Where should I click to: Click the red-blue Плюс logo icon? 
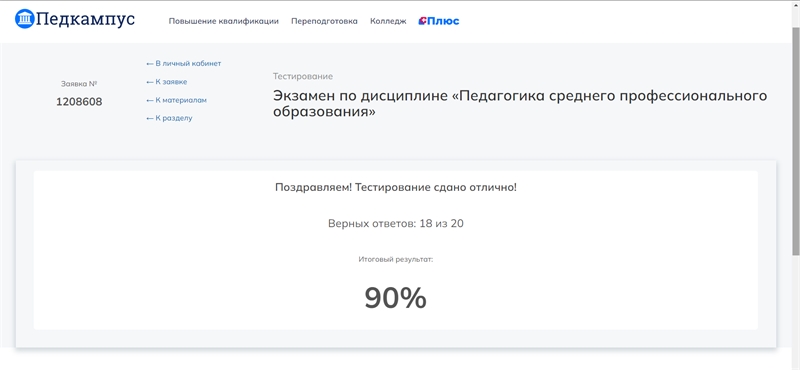[x=422, y=21]
